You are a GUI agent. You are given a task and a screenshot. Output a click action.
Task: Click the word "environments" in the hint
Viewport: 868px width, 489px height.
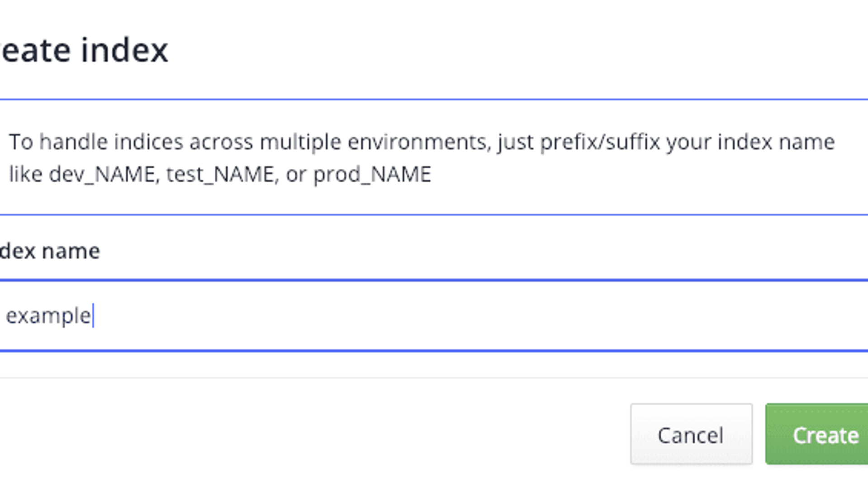tap(419, 142)
